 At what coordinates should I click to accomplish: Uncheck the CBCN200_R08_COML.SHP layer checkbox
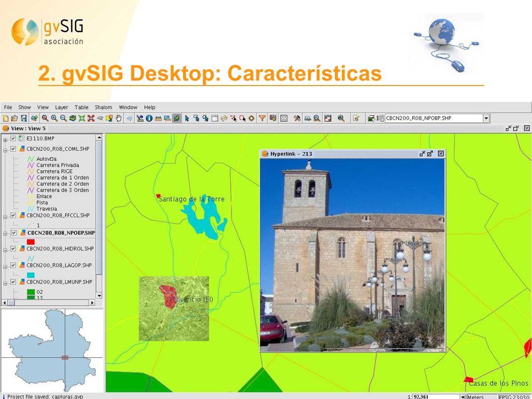(13, 149)
